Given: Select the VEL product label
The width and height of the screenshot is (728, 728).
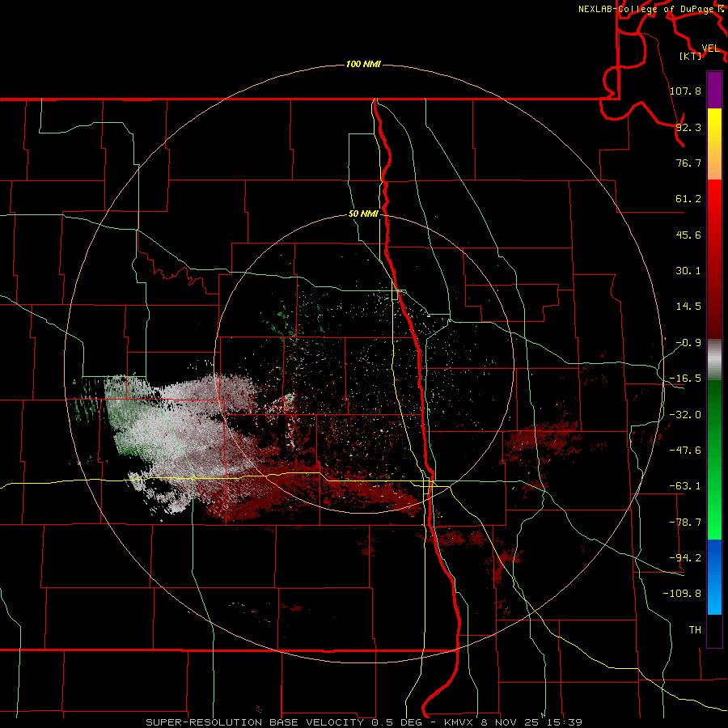Looking at the screenshot, I should coord(710,49).
